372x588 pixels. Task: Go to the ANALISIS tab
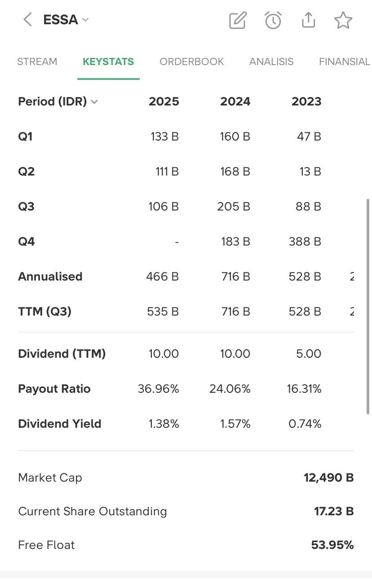point(271,61)
